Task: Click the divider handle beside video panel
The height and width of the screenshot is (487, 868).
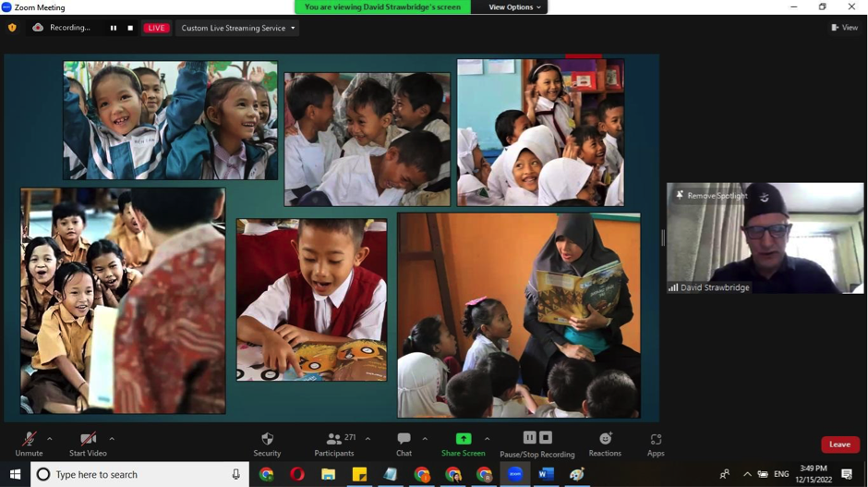Action: [x=663, y=237]
